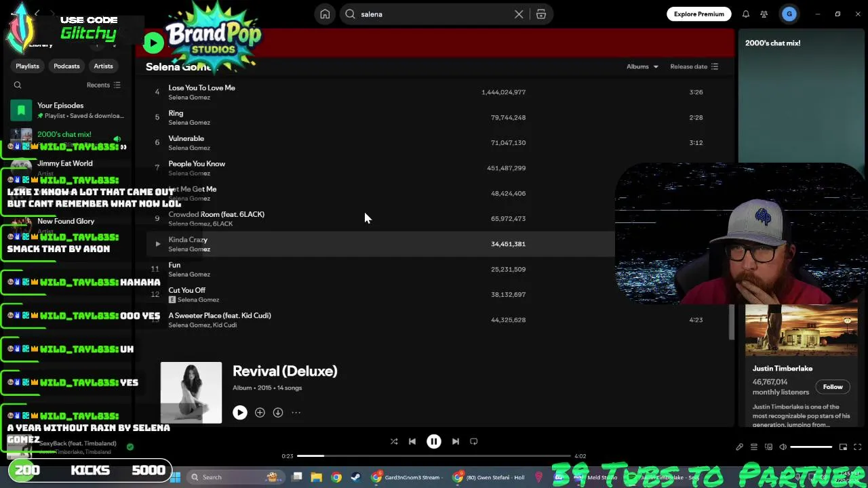Viewport: 868px width, 488px height.
Task: Click the Revival (Deluxe) album cover
Action: click(191, 392)
